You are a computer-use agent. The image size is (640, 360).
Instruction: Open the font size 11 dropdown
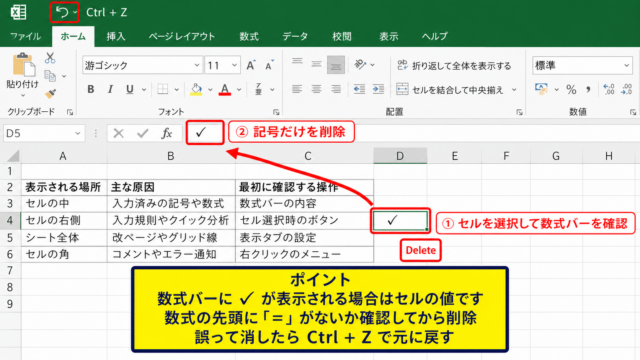coord(234,65)
